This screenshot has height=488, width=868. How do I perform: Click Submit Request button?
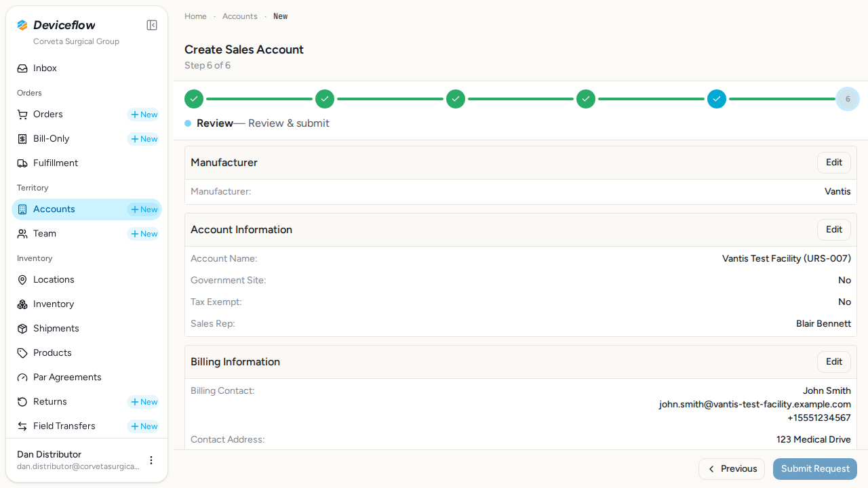[x=815, y=469]
